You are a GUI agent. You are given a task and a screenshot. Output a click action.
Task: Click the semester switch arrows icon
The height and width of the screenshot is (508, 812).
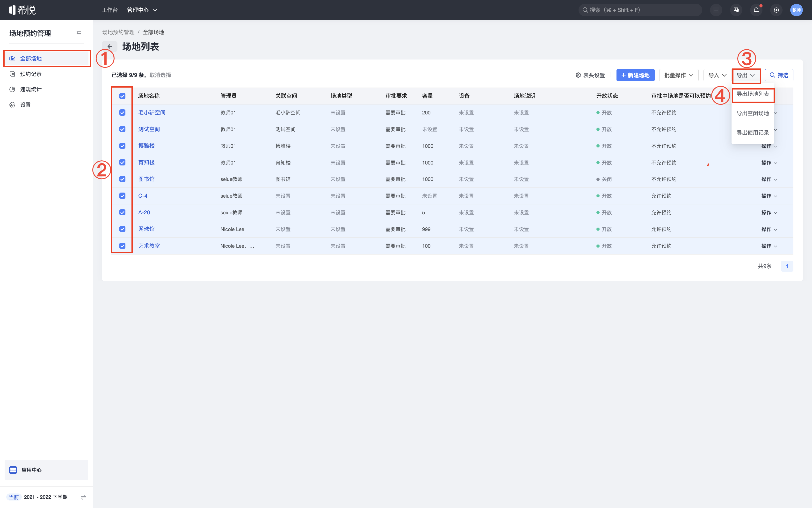(84, 497)
